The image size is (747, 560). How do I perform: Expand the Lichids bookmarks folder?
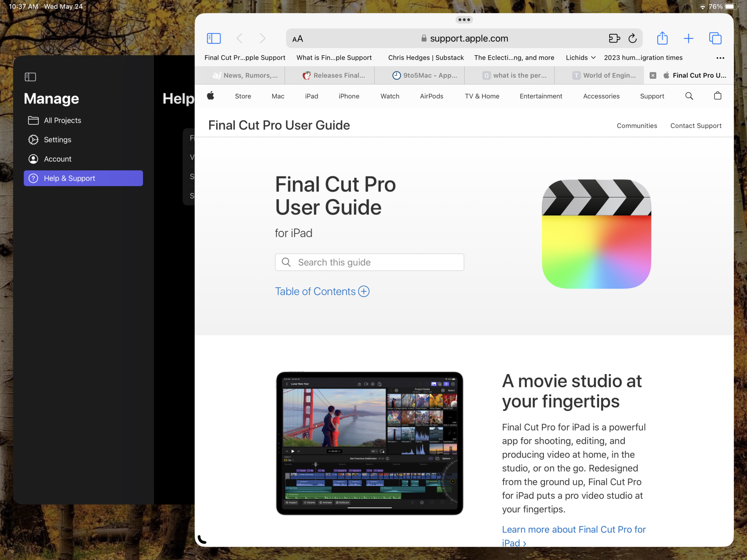click(580, 57)
